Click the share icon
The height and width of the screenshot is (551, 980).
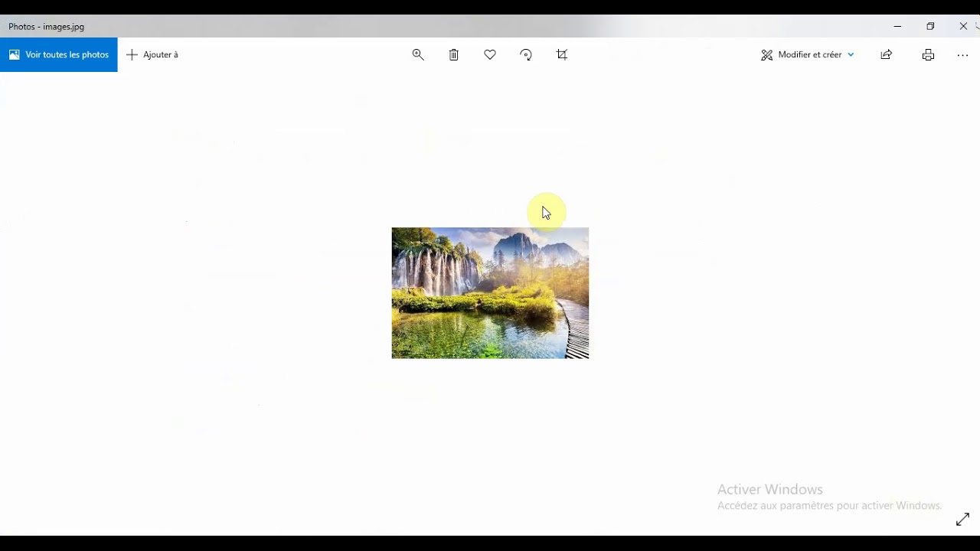887,54
